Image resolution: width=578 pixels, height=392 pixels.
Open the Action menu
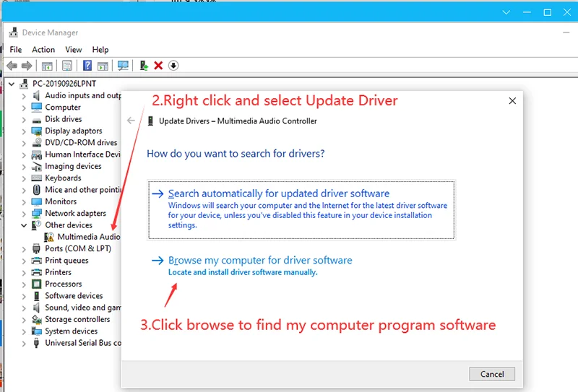[43, 50]
